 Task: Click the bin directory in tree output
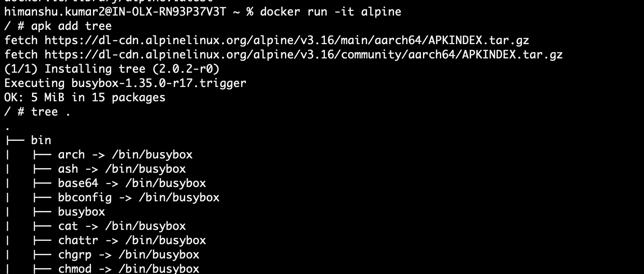41,140
